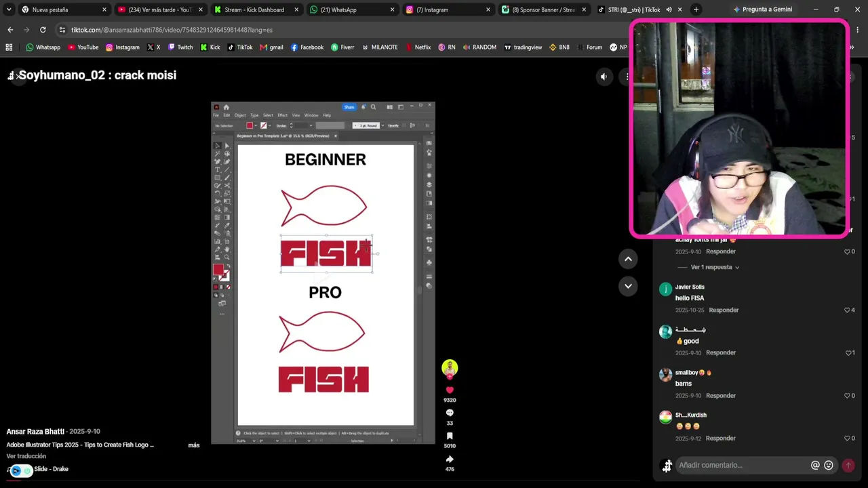Image resolution: width=868 pixels, height=488 pixels.
Task: Open emoji picker in comment box
Action: [x=829, y=466]
